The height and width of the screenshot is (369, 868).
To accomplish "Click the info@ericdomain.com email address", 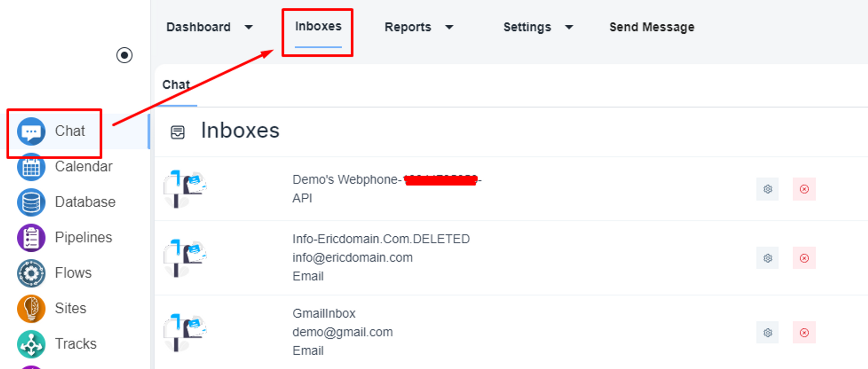I will [352, 258].
